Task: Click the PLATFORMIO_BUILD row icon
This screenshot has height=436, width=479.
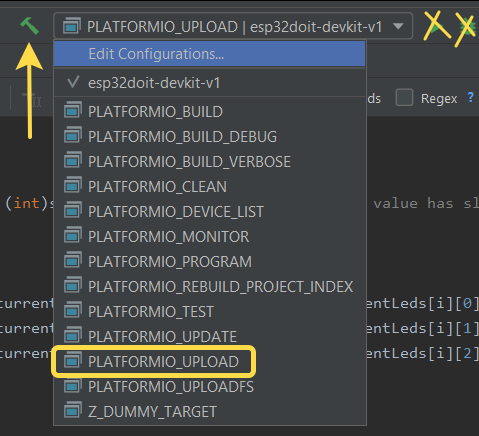Action: pyautogui.click(x=73, y=110)
